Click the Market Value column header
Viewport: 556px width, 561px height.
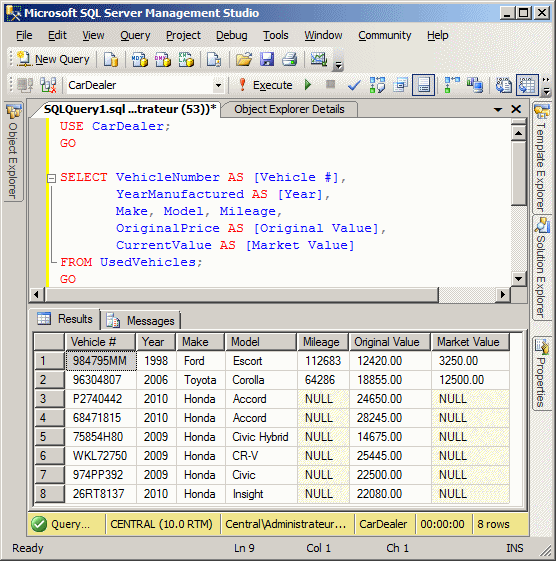coord(470,342)
